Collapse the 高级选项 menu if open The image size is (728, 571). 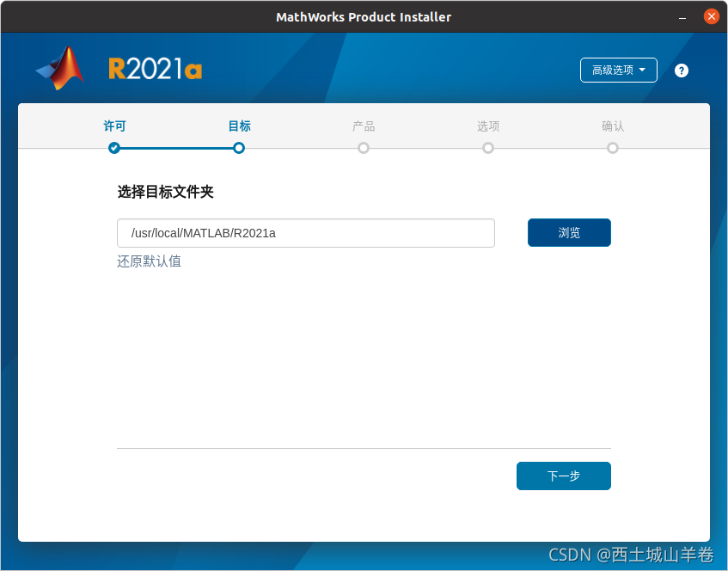(x=618, y=70)
